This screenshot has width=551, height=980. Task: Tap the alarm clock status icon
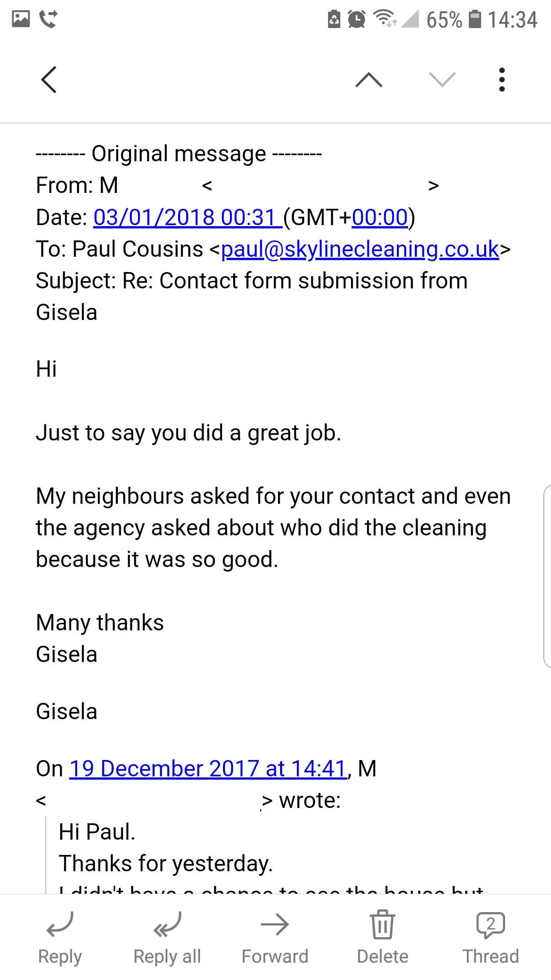point(357,19)
